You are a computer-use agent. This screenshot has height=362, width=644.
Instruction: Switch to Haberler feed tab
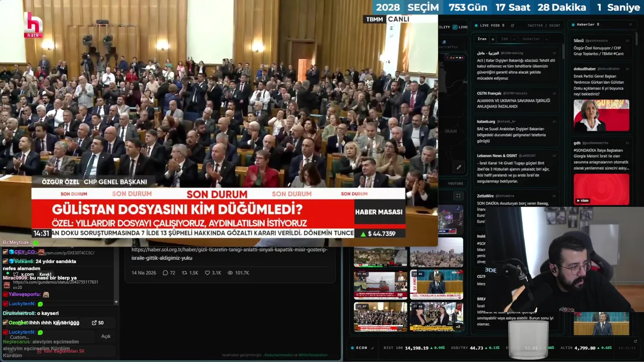point(531,39)
